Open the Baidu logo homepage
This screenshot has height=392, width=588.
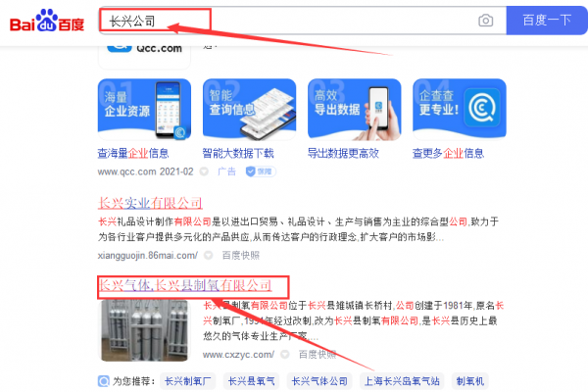click(47, 21)
